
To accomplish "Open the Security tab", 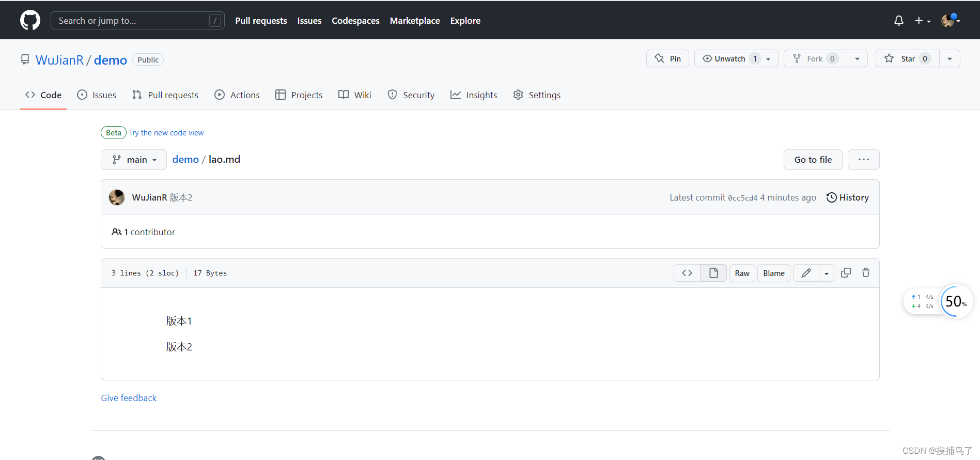I will tap(411, 95).
